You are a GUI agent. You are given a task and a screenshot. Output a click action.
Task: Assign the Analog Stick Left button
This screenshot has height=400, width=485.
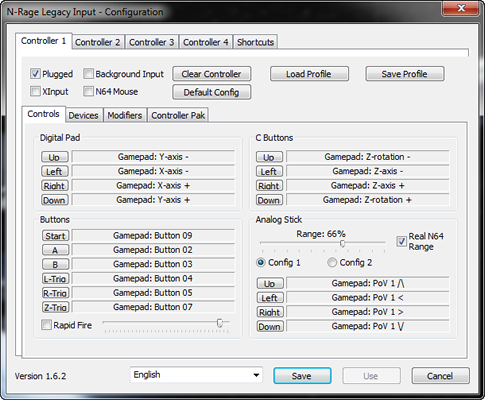pos(270,298)
